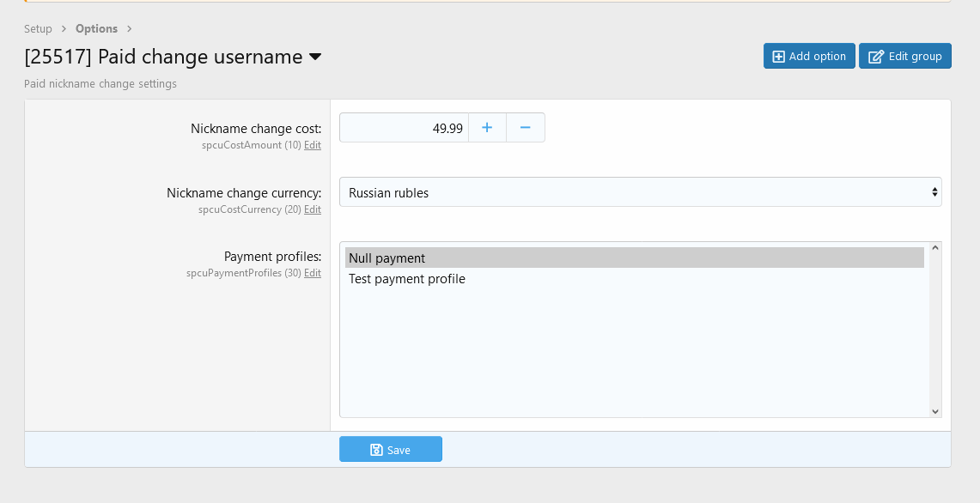This screenshot has width=980, height=503.
Task: Expand the Paid change username title dropdown
Action: tap(315, 58)
